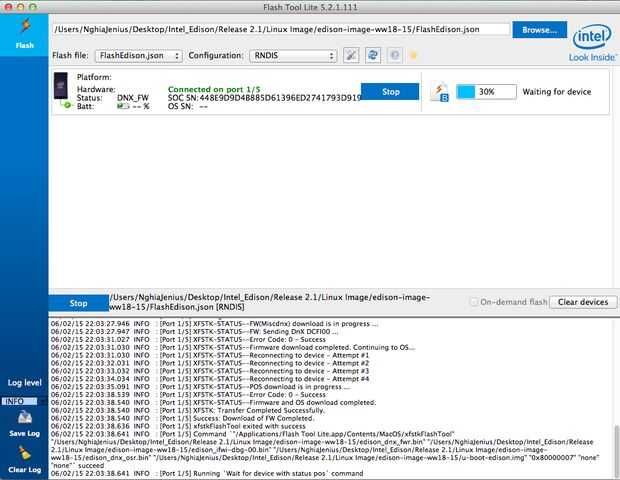The image size is (620, 480).
Task: Open the Flash file dropdown
Action: pyautogui.click(x=139, y=56)
